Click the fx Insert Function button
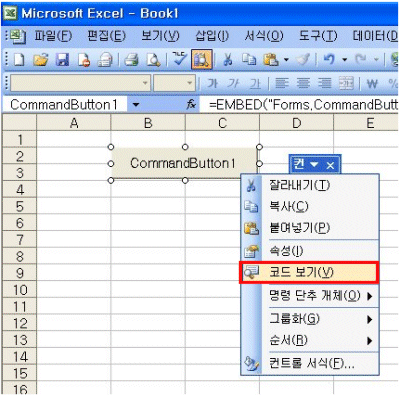The width and height of the screenshot is (400, 397). click(191, 105)
